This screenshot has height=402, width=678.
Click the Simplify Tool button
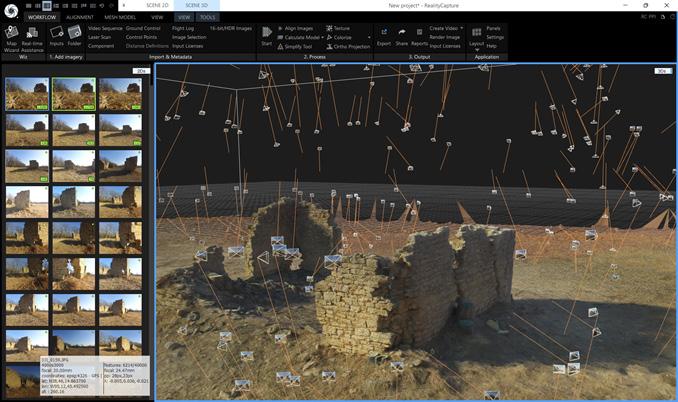click(x=297, y=46)
